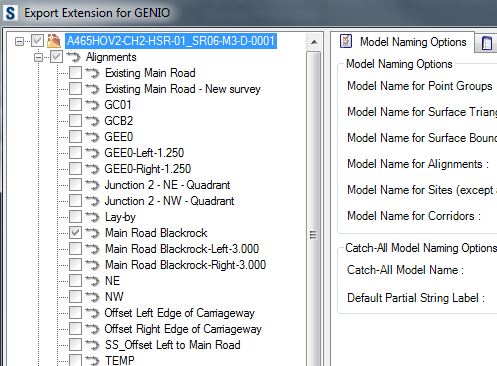The image size is (497, 366).
Task: Click the alignment icon beside Existing Main Road
Action: point(92,73)
